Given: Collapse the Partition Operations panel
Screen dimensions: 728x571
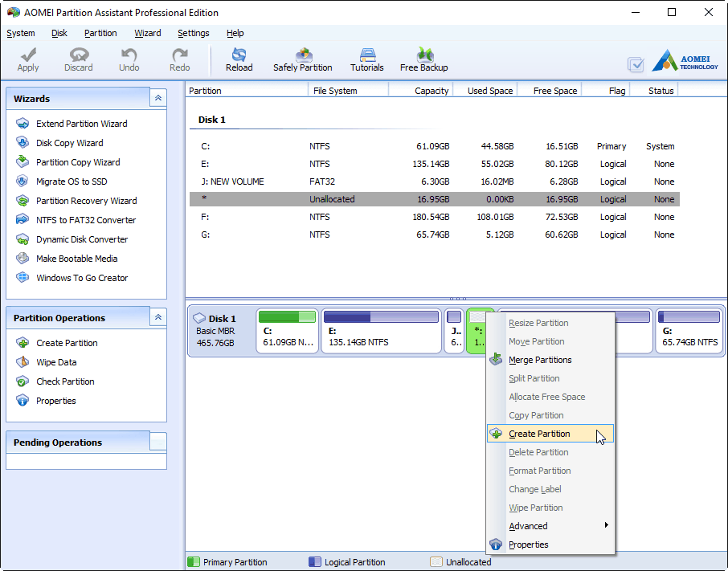Looking at the screenshot, I should [x=158, y=317].
